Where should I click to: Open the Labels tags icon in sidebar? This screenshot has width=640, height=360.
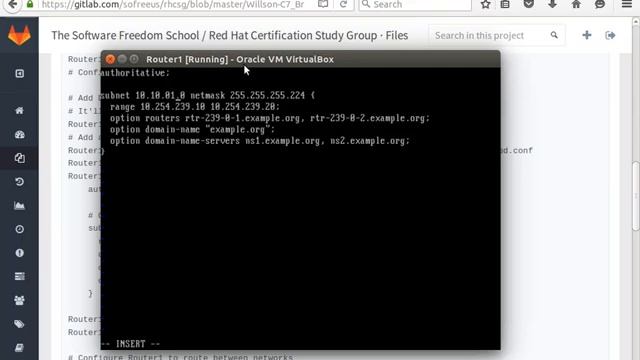point(20,324)
